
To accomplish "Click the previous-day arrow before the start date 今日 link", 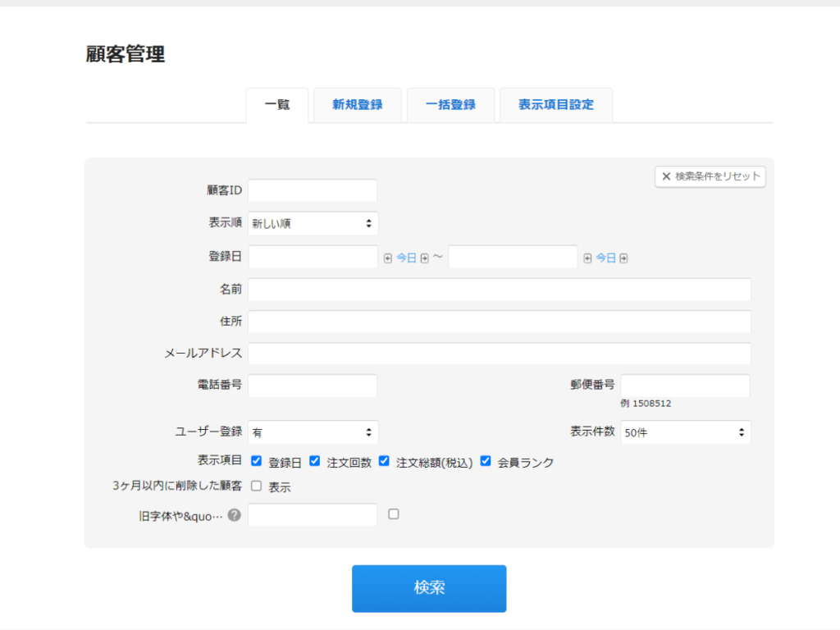I will pos(388,258).
